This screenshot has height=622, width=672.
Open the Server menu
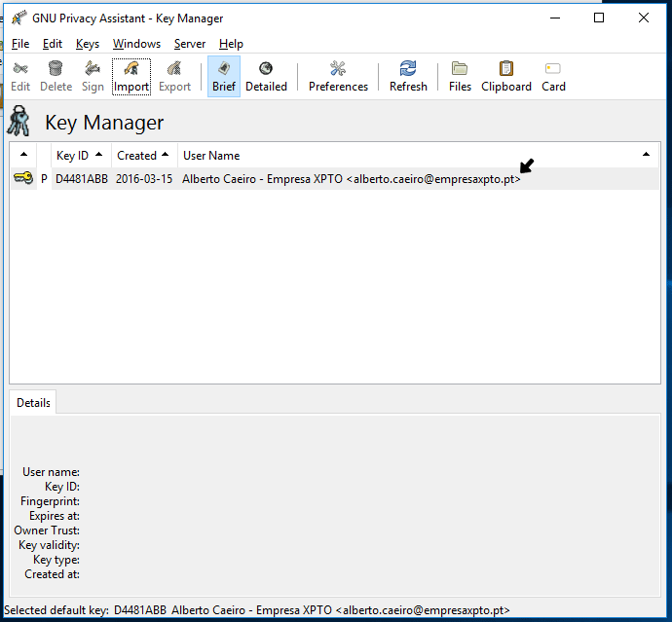[190, 44]
